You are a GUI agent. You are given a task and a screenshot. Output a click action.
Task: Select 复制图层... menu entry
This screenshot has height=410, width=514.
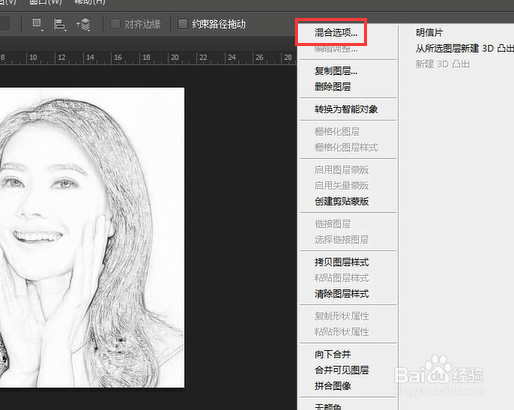click(x=336, y=71)
